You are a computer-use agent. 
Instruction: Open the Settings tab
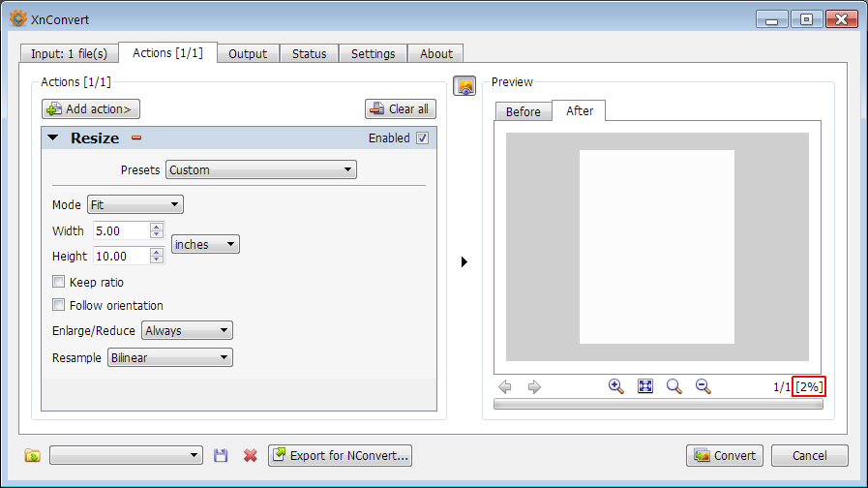pos(374,53)
